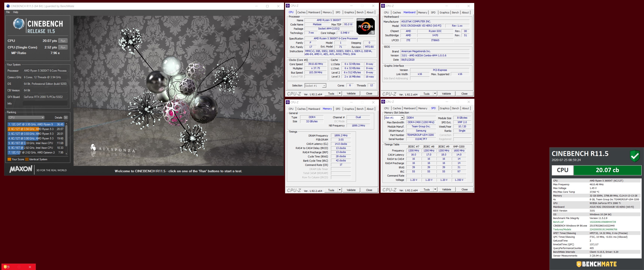Select the 8C/16T @ 3.33 GHz Xeon ranking row
The height and width of the screenshot is (270, 644).
click(36, 143)
